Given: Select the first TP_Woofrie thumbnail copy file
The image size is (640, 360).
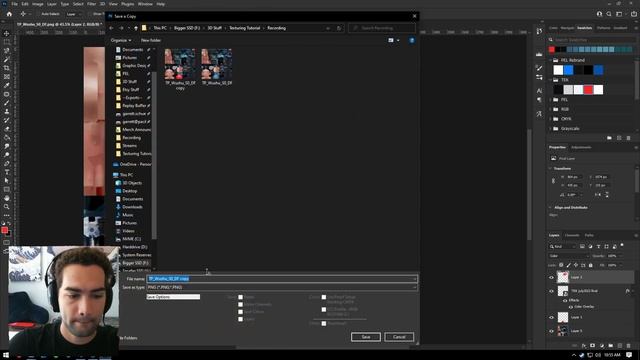Looking at the screenshot, I should coord(180,69).
